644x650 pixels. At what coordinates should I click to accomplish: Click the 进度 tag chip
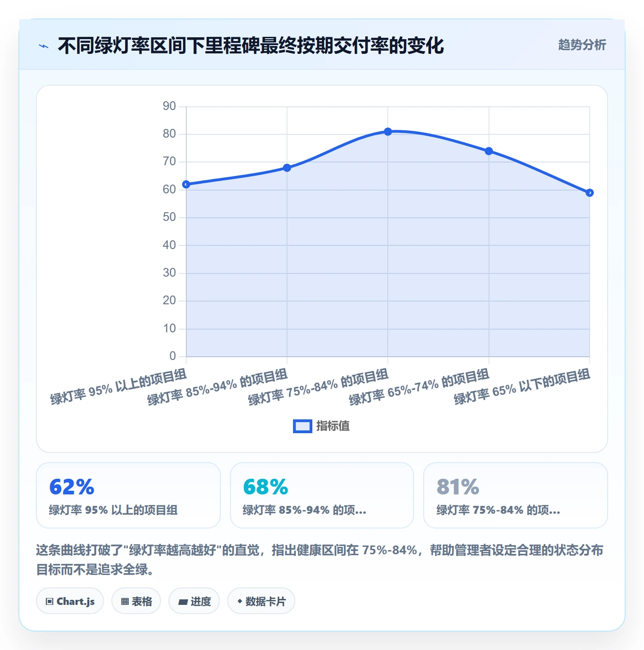[x=194, y=601]
